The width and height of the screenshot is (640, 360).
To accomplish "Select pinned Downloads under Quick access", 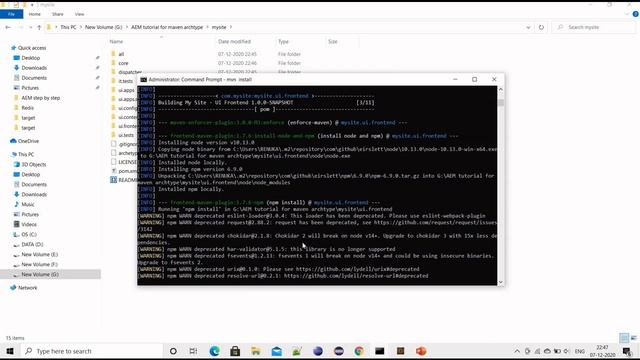I will pyautogui.click(x=34, y=68).
